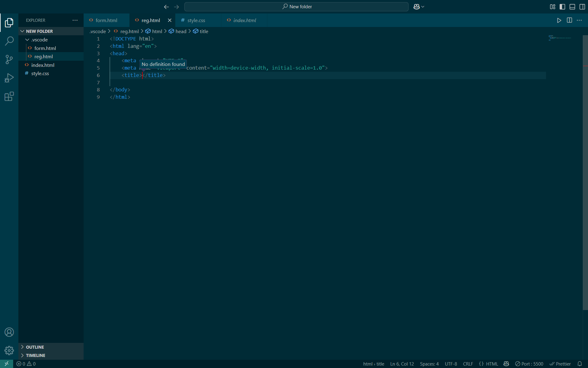Click the Prettier status item
The height and width of the screenshot is (368, 588).
click(x=560, y=364)
